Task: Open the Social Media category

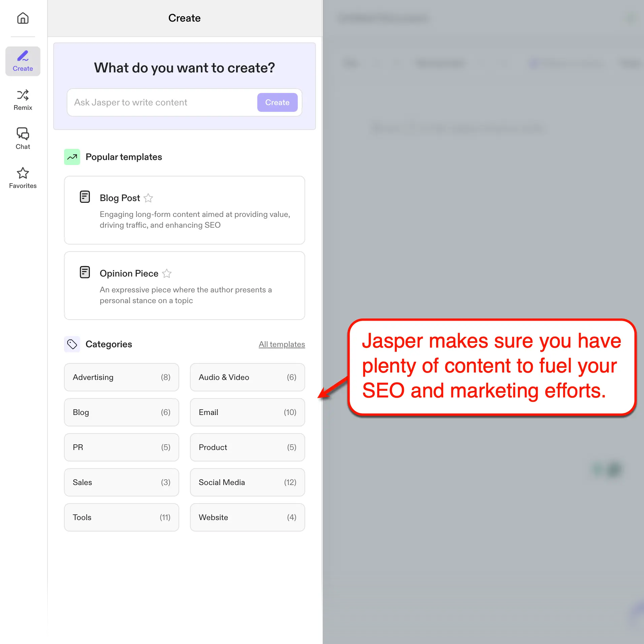Action: 247,482
